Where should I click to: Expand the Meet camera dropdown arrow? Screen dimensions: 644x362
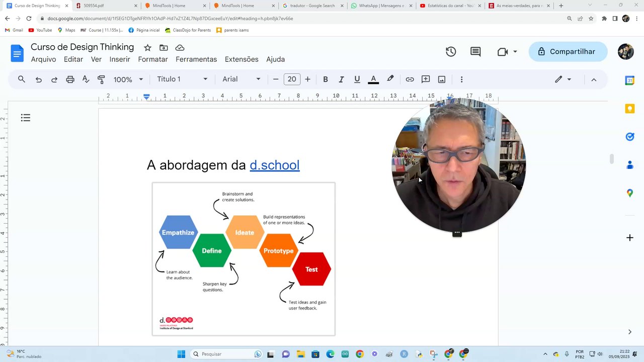[515, 52]
